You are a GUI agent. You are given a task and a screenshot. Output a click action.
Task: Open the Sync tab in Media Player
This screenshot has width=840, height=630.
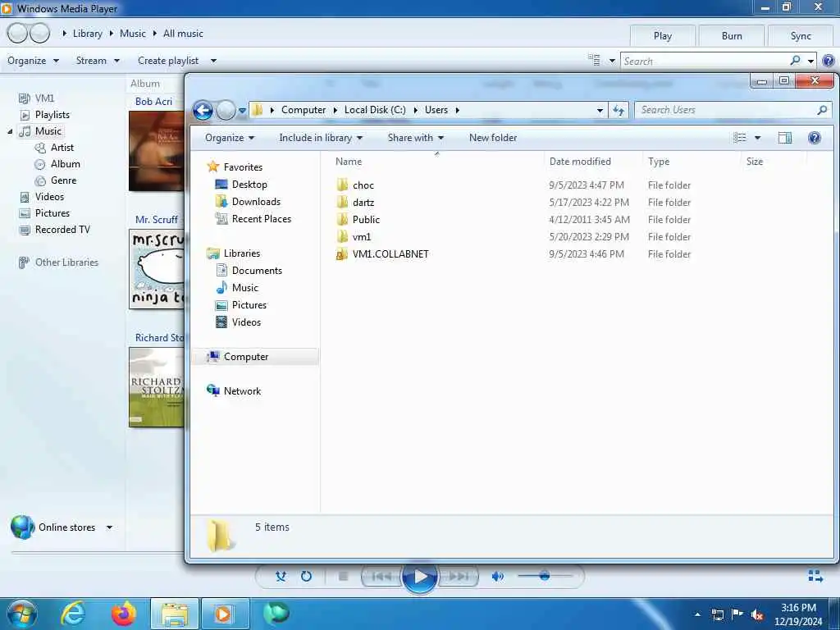[801, 36]
